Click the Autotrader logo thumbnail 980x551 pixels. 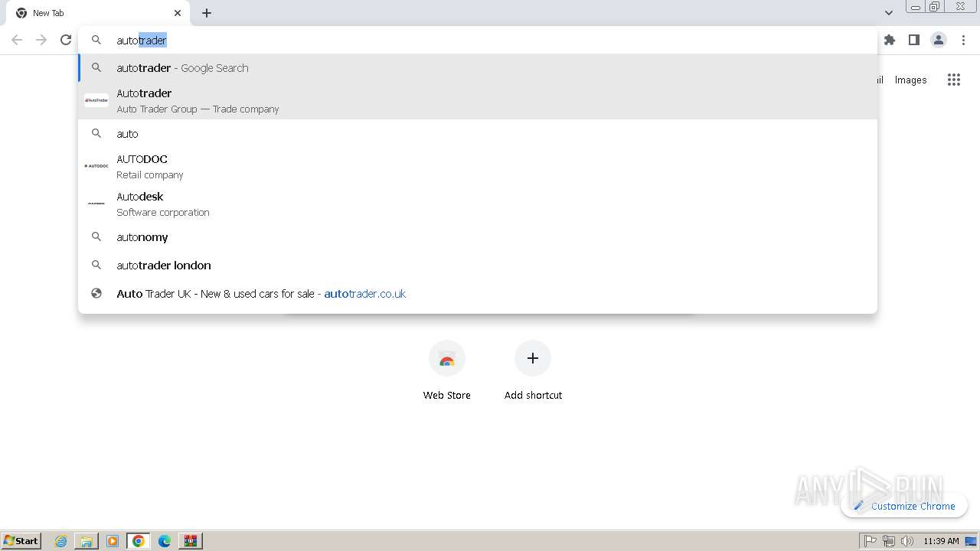click(96, 100)
